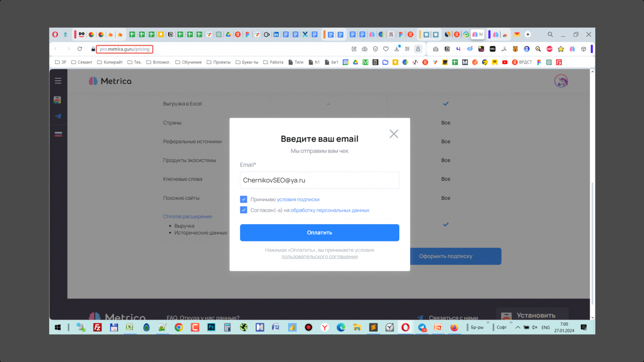
Task: Click the Opera menu logo button
Action: [x=55, y=35]
